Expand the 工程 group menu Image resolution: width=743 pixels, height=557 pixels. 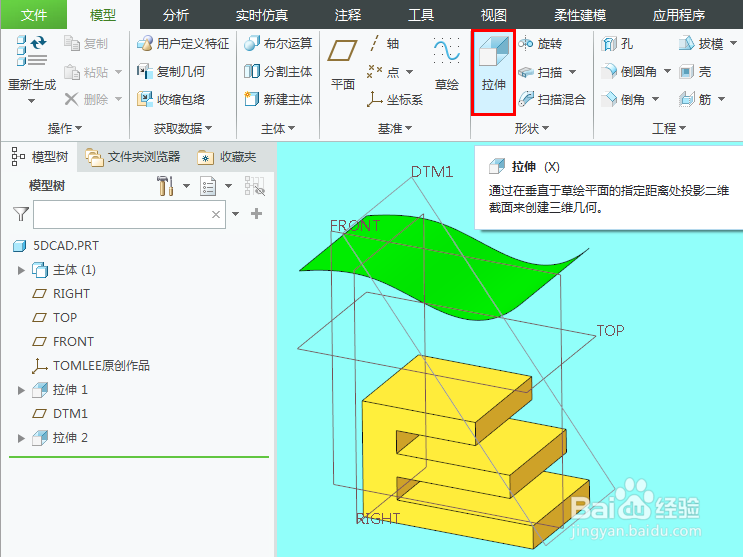669,128
